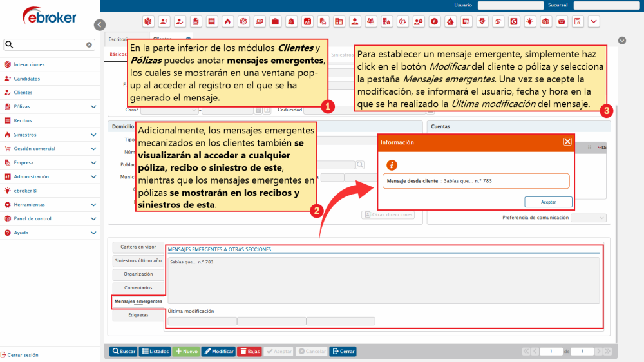This screenshot has height=362, width=644.
Task: Click the euro coin toolbar icon
Action: [435, 21]
